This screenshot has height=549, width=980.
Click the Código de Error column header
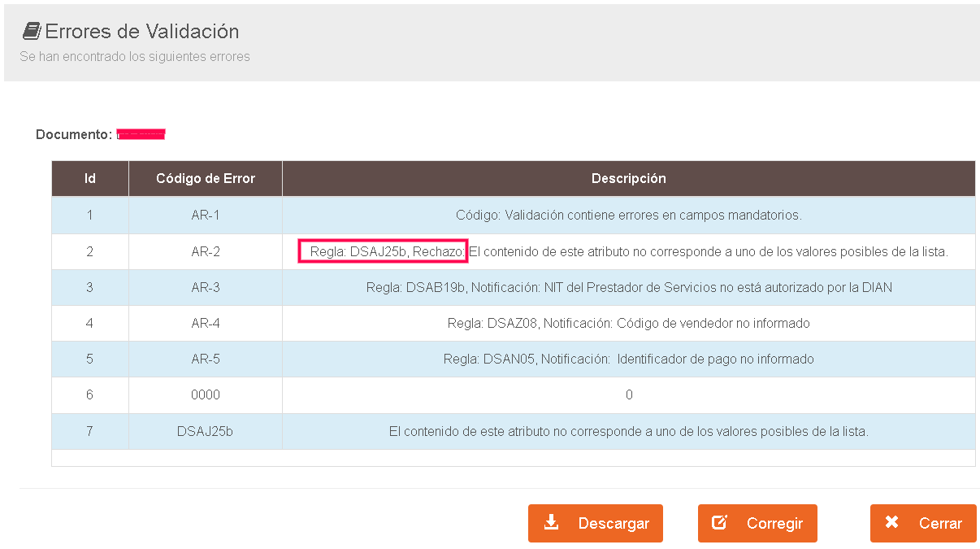[x=206, y=178]
